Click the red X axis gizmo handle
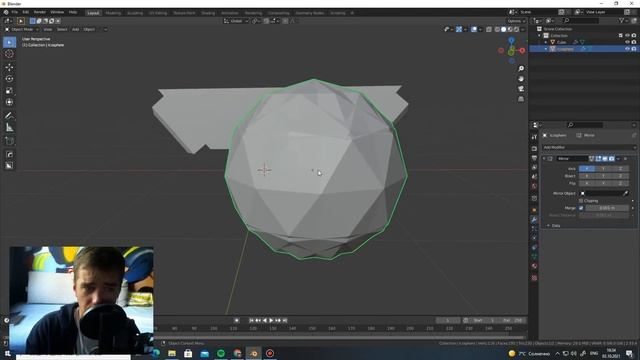The image size is (640, 360). tap(522, 51)
